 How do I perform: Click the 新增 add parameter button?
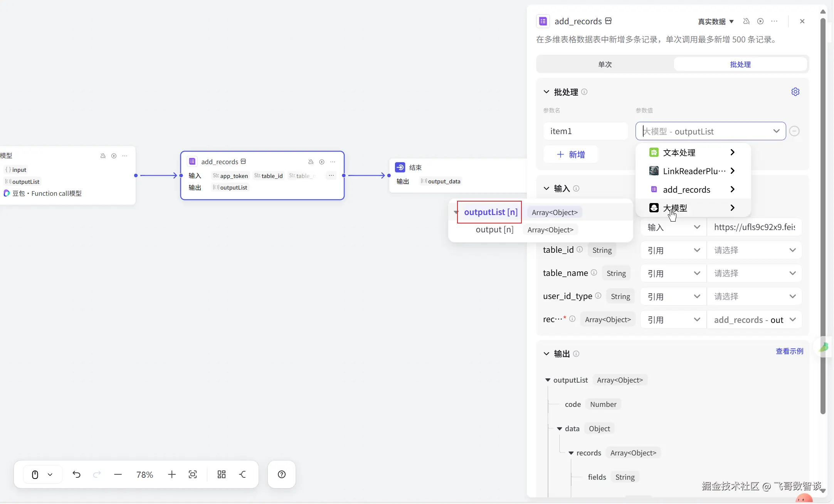click(x=571, y=155)
